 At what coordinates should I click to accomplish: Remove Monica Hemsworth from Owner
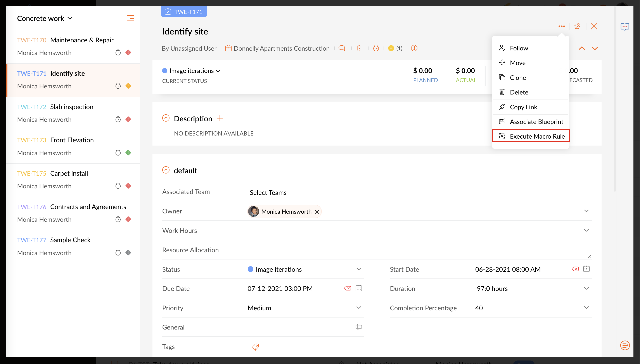coord(317,212)
